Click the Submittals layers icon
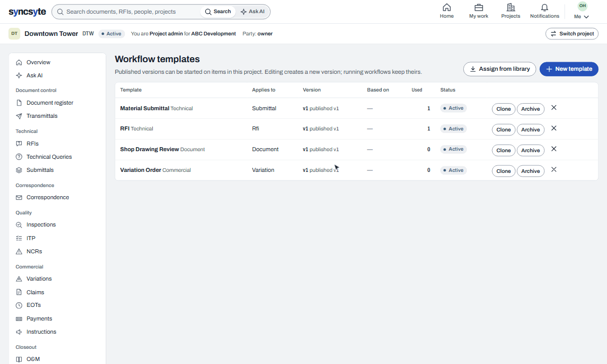 [19, 170]
